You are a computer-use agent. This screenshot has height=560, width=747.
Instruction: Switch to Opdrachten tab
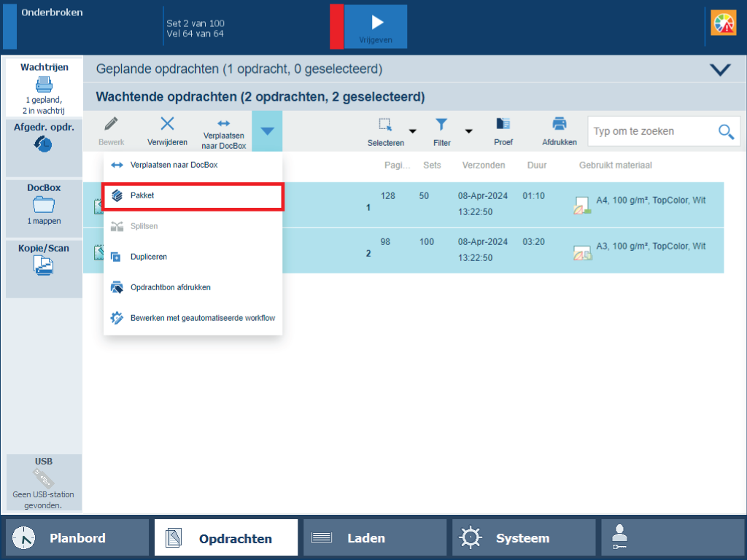click(x=226, y=537)
